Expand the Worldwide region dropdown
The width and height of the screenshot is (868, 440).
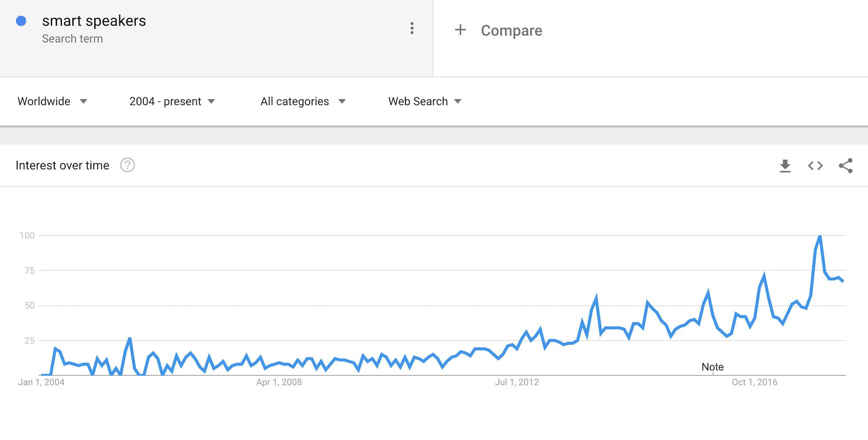(52, 101)
